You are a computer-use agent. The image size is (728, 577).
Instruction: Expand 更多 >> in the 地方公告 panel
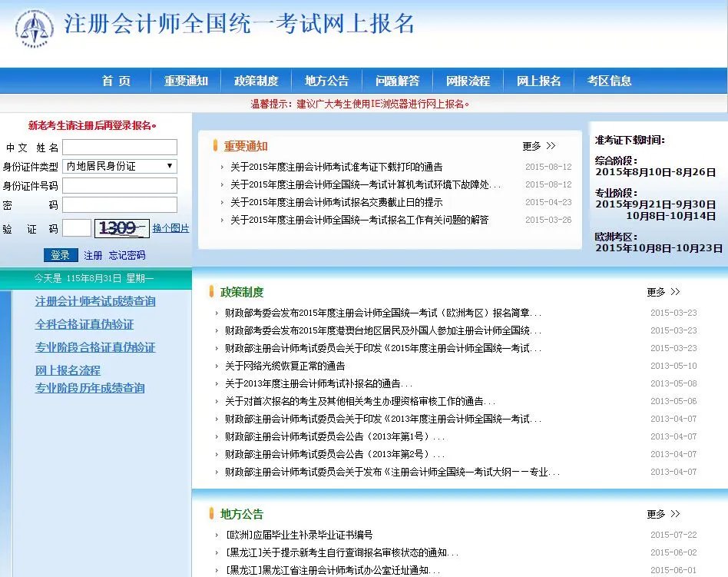tap(660, 514)
